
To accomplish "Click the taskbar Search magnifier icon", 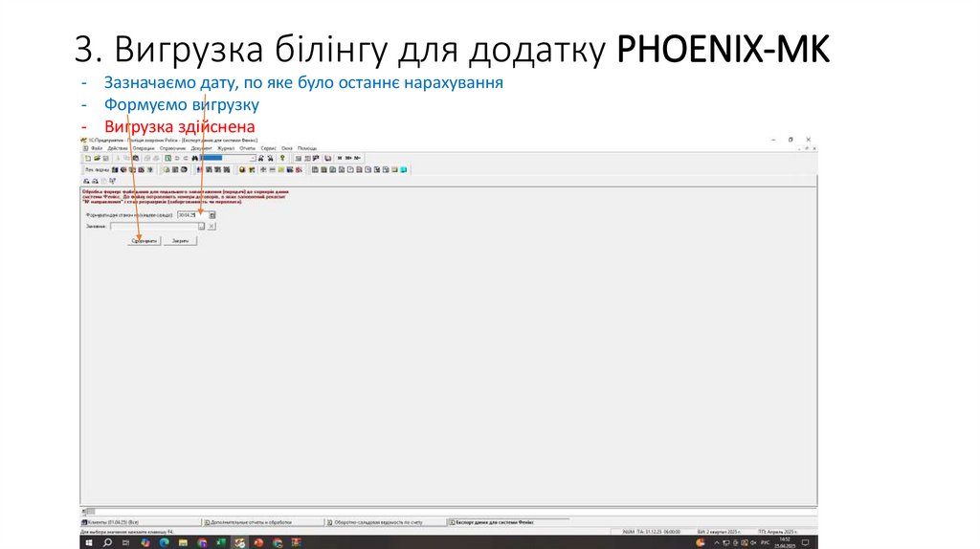I will click(x=107, y=542).
